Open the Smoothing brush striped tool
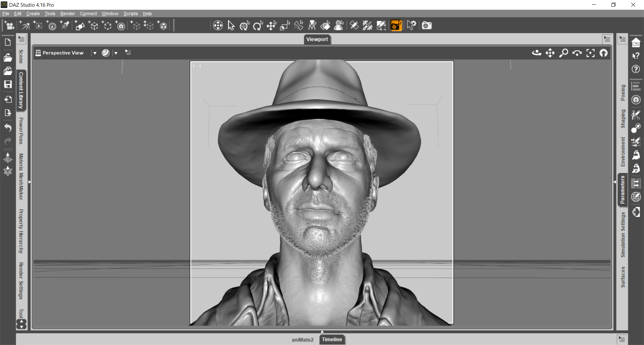This screenshot has width=644, height=345. [368, 25]
